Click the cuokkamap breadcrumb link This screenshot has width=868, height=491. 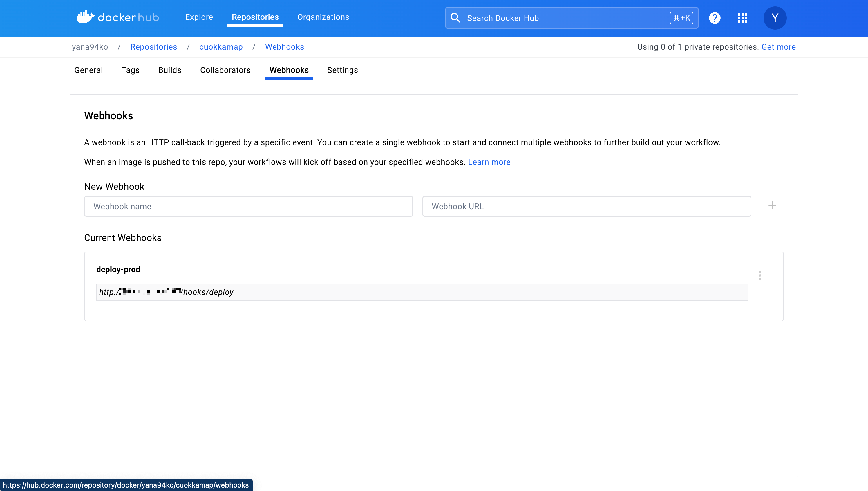click(221, 47)
